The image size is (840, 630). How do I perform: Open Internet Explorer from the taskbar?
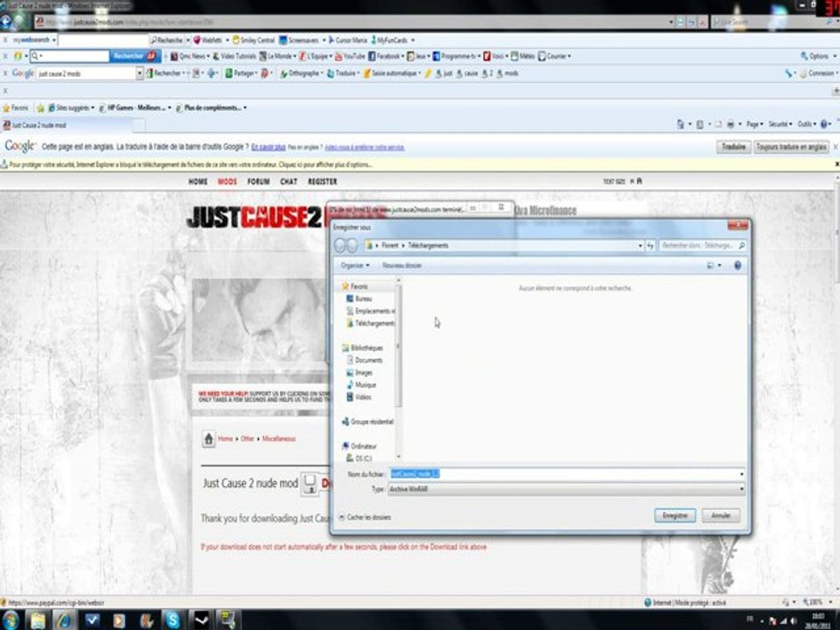point(65,620)
